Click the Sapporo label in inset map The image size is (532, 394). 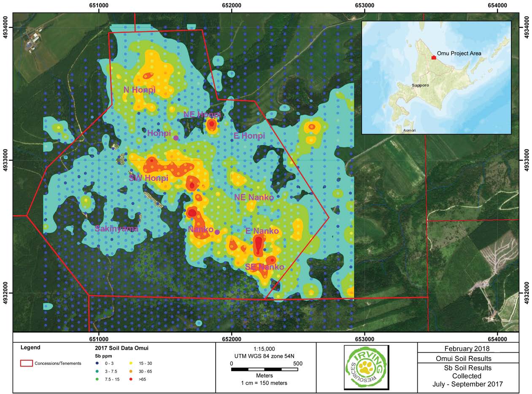pyautogui.click(x=420, y=85)
